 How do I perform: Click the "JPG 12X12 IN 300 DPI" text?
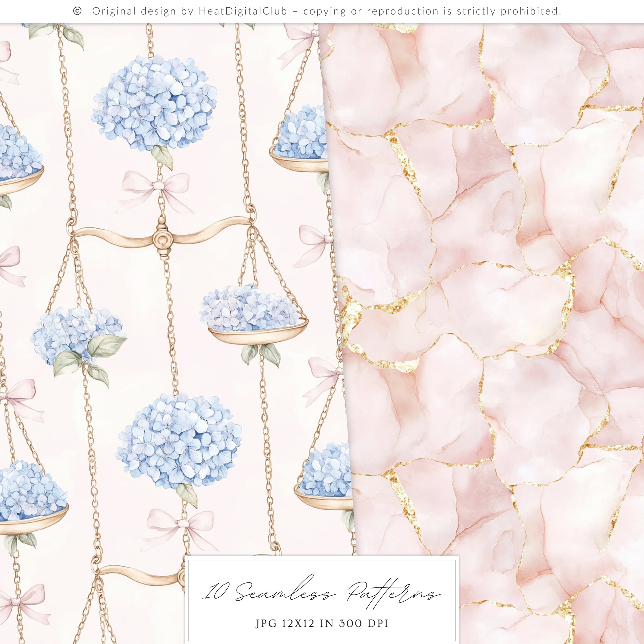pos(322,623)
